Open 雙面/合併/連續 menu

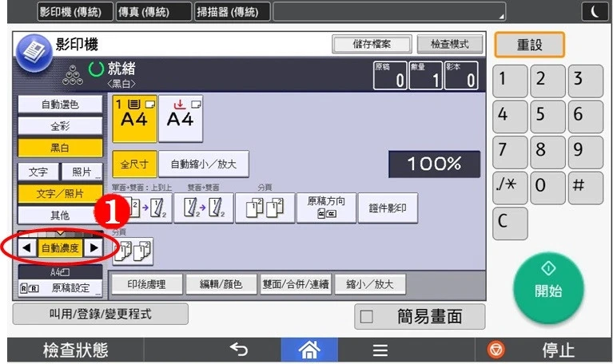click(296, 284)
